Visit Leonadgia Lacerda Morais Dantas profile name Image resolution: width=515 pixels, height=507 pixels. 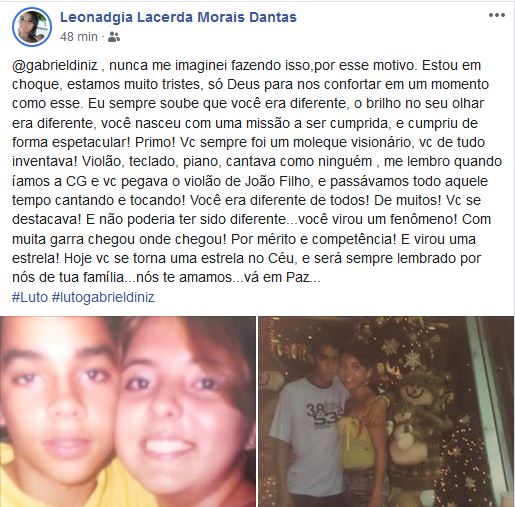178,17
